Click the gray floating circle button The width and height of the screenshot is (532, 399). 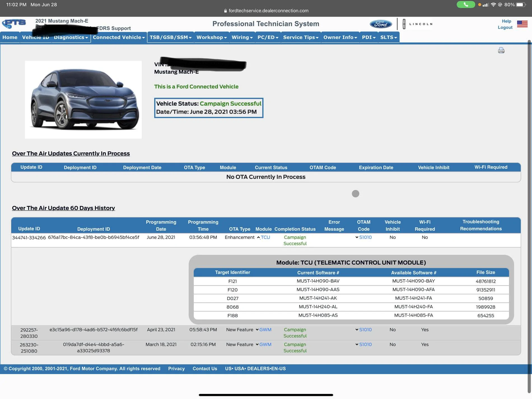[355, 193]
